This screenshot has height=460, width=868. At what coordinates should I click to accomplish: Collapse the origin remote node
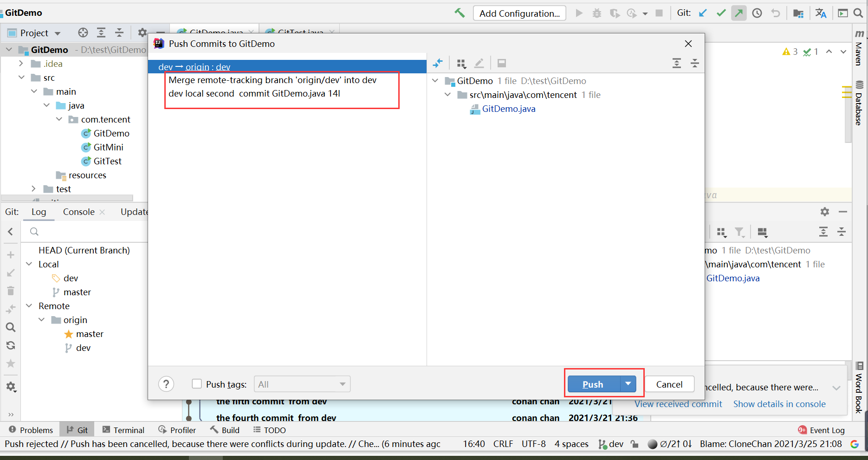42,320
